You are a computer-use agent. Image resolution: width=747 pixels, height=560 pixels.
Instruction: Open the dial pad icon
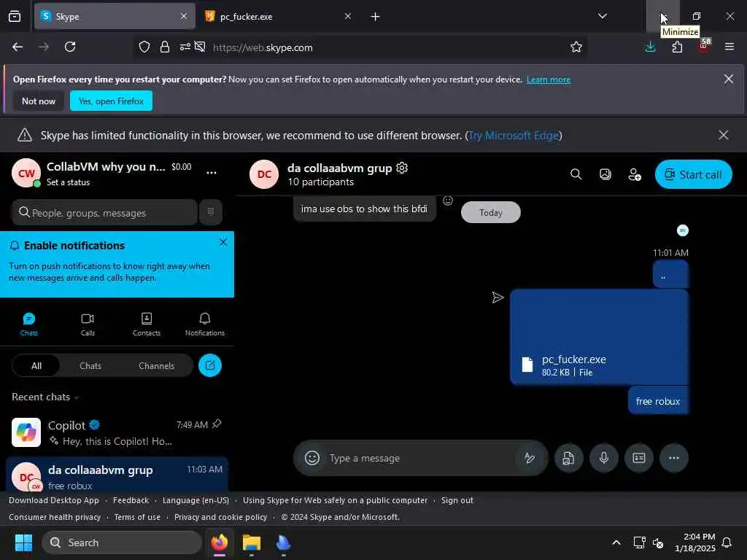click(211, 212)
